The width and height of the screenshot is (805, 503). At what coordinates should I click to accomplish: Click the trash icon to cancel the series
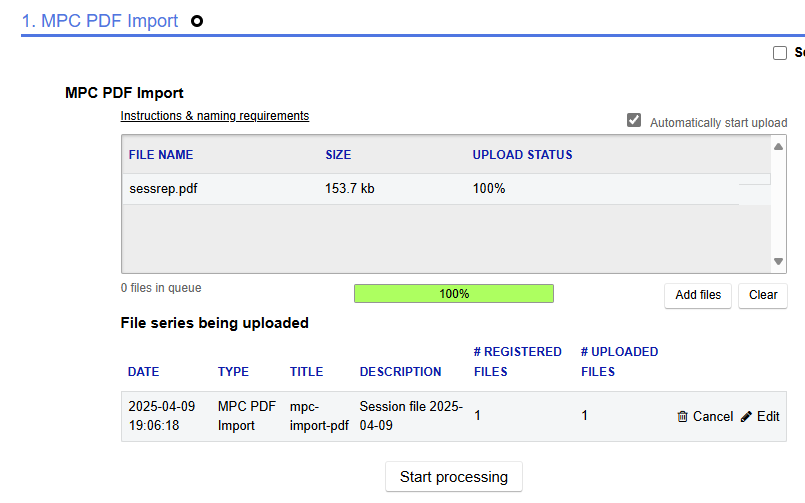tap(682, 417)
